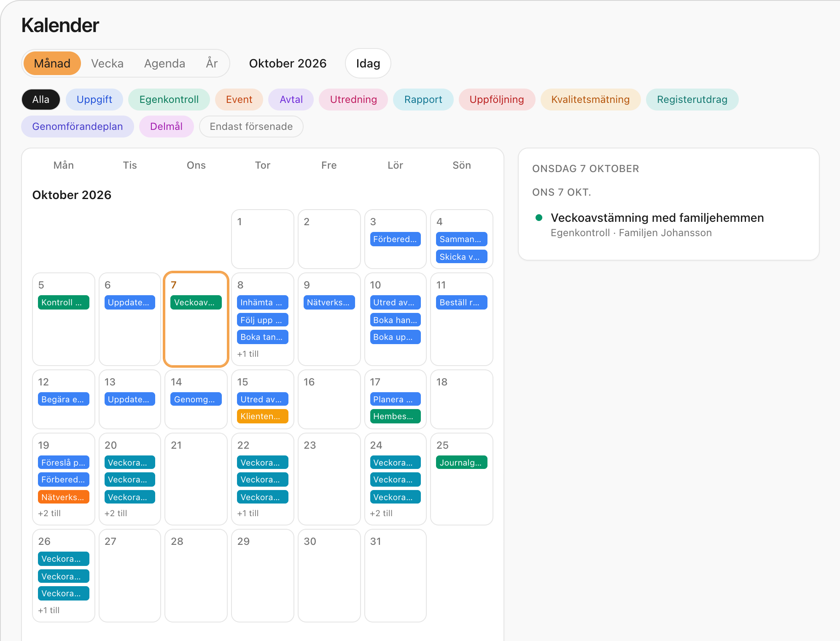This screenshot has width=840, height=641.
Task: Open the Journalg... event on October 25
Action: [x=462, y=463]
